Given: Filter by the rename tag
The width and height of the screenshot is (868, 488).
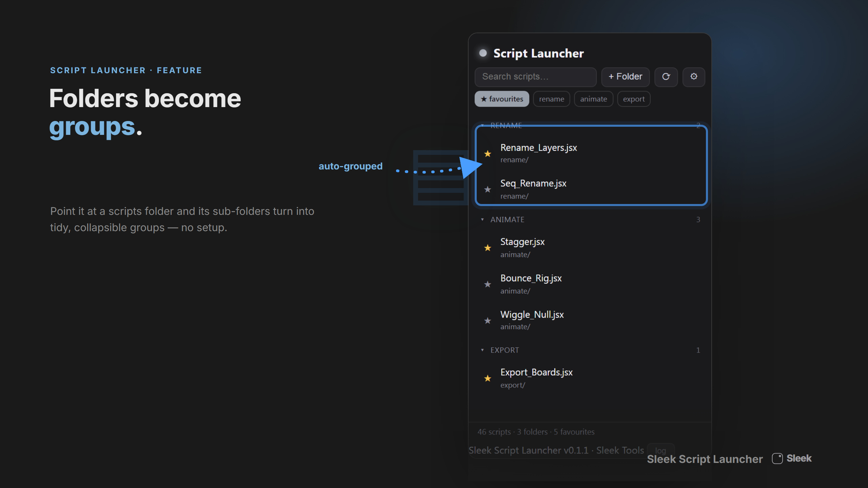Looking at the screenshot, I should coord(552,99).
